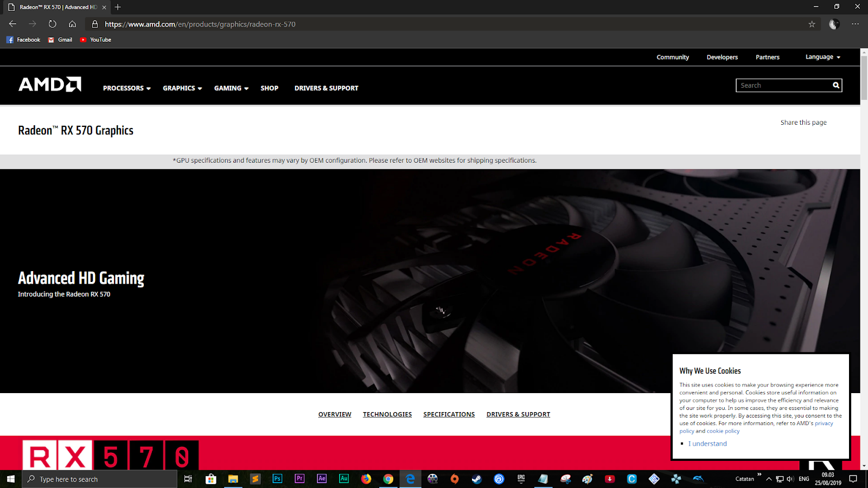The width and height of the screenshot is (868, 488).
Task: Launch Google Chrome from taskbar
Action: coord(388,479)
